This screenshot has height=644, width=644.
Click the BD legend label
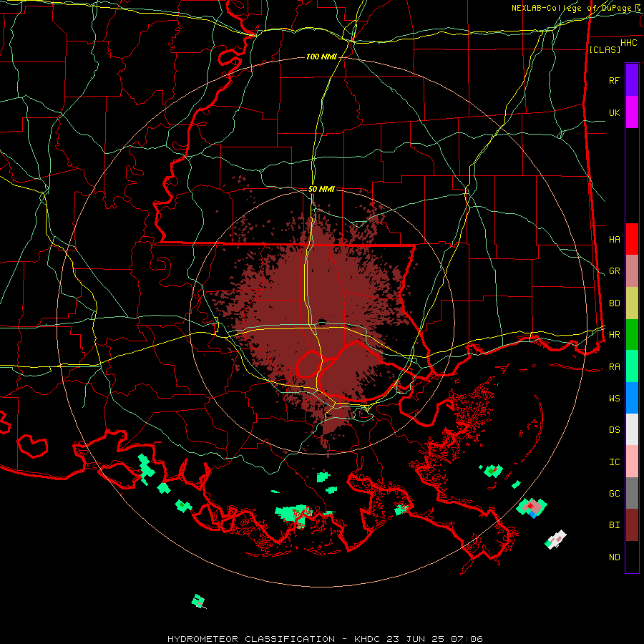click(x=615, y=303)
